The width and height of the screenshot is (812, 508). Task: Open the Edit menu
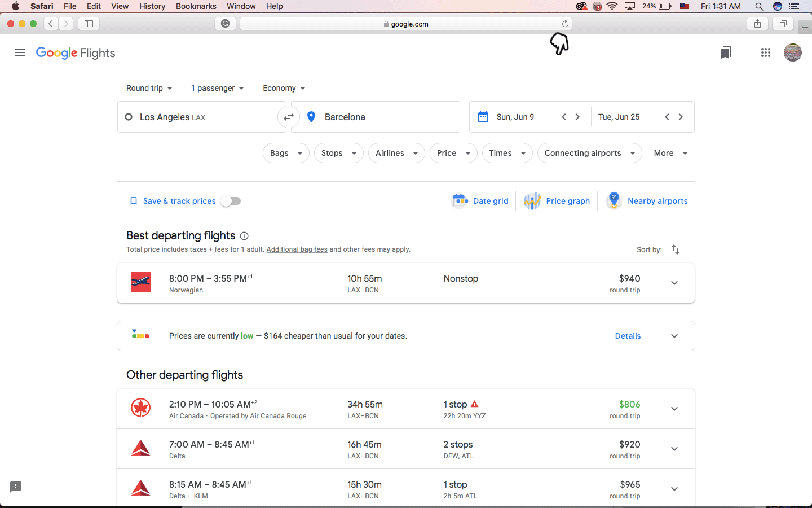tap(94, 6)
